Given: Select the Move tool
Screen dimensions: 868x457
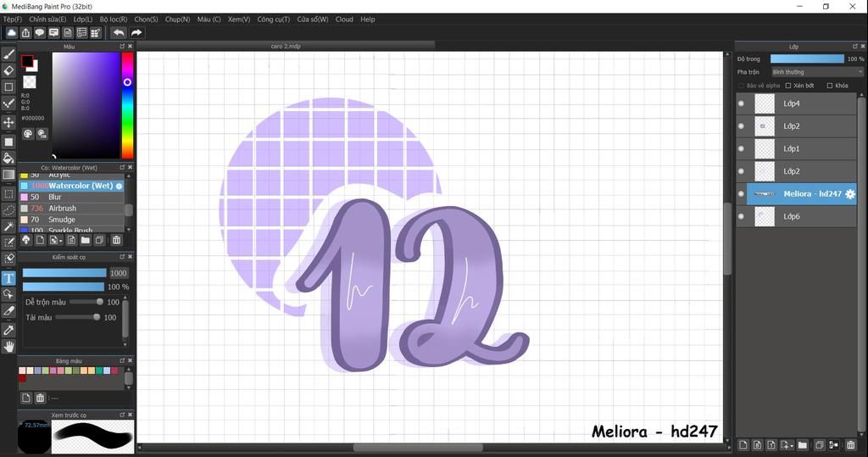Looking at the screenshot, I should coord(8,122).
